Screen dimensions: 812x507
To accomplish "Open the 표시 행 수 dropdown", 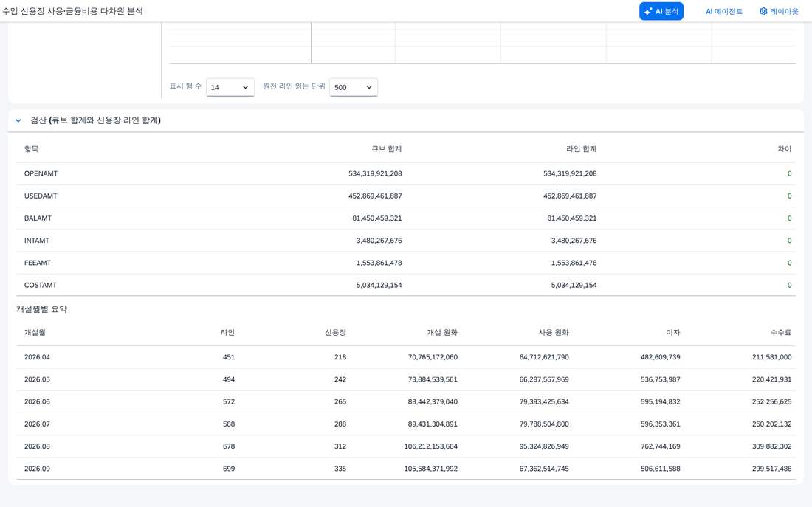I will pos(230,87).
